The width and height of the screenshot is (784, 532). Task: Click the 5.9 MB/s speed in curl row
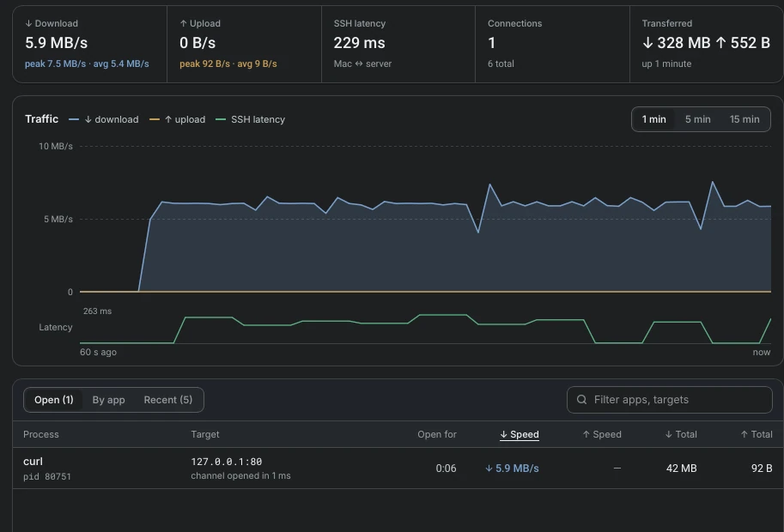pyautogui.click(x=512, y=469)
